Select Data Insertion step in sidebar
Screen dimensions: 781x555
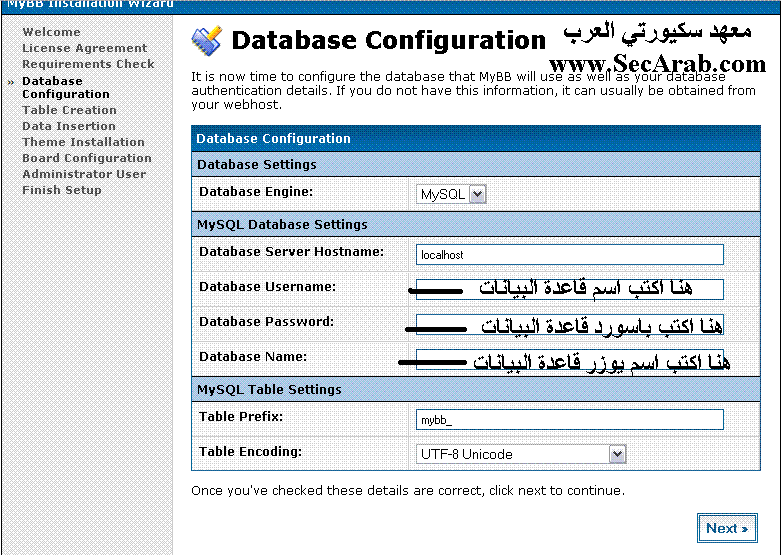pos(69,126)
